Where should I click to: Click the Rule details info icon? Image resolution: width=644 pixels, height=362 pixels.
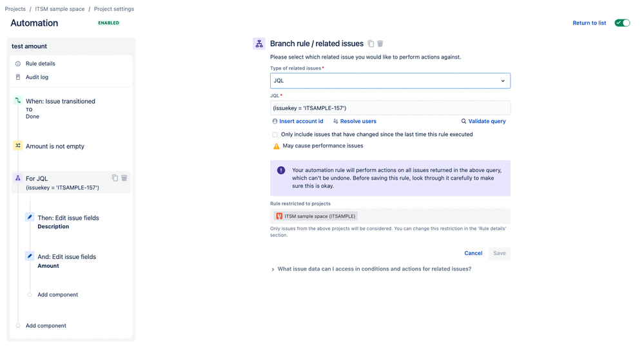(17, 64)
